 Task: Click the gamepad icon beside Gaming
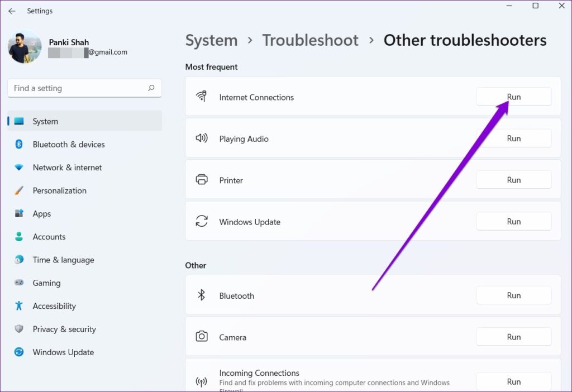coord(18,283)
